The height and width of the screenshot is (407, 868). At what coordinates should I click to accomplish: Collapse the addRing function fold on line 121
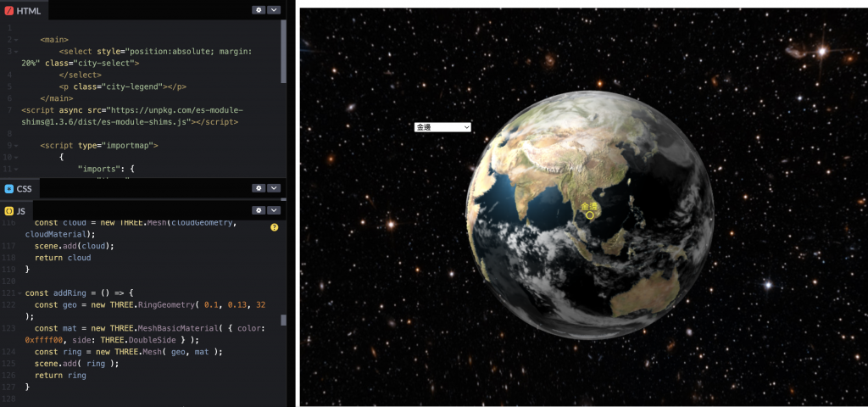pyautogui.click(x=20, y=293)
